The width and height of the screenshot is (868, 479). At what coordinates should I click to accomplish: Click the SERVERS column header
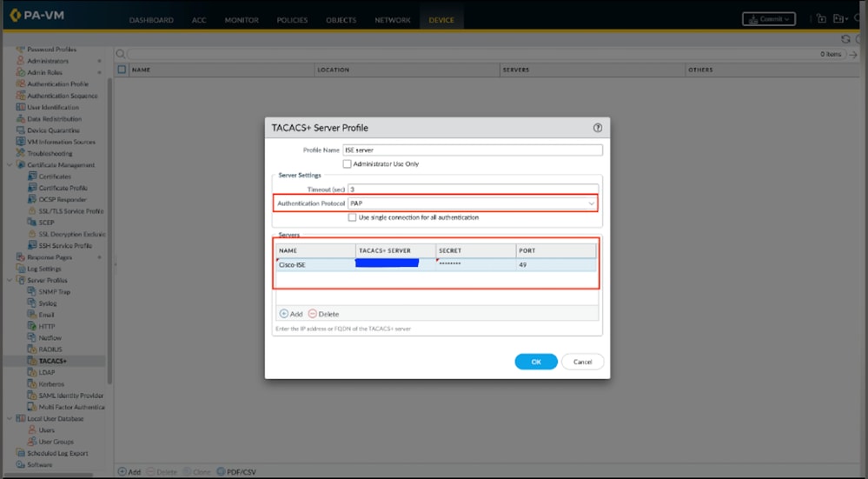click(x=593, y=70)
